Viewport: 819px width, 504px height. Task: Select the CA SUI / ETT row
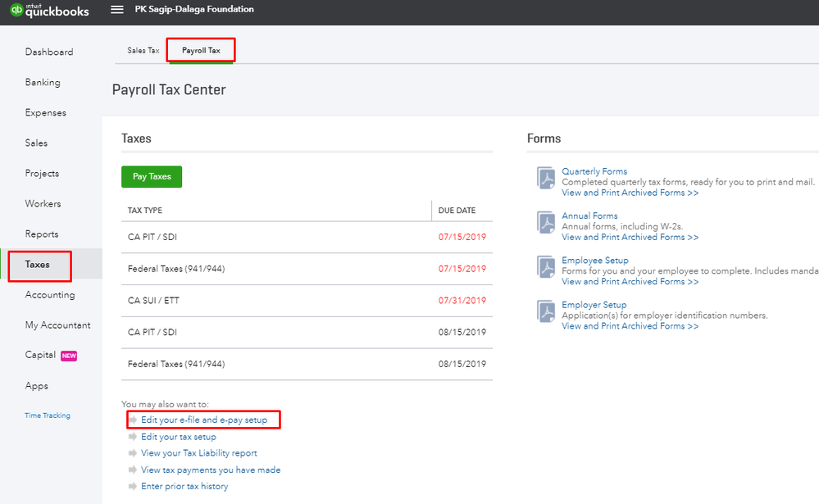pyautogui.click(x=307, y=301)
